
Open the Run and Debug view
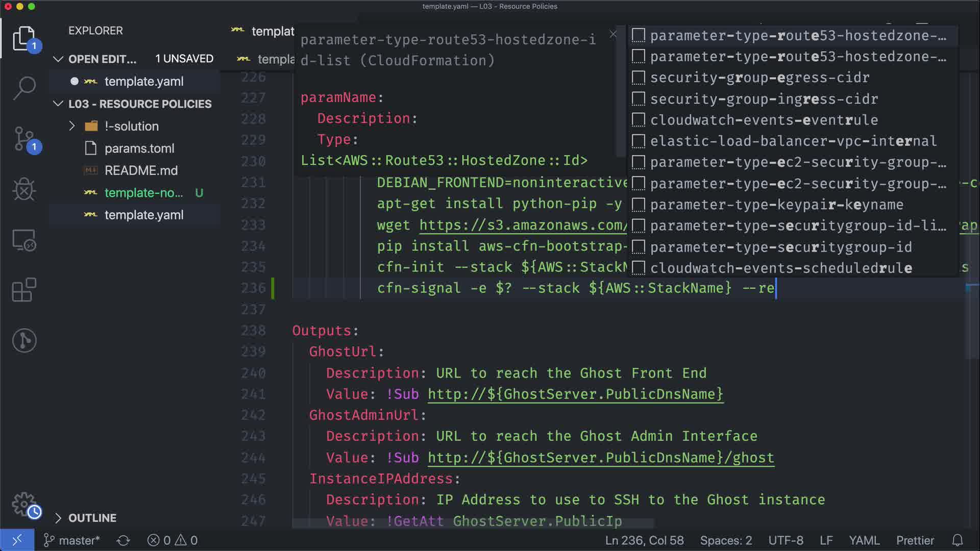click(23, 189)
